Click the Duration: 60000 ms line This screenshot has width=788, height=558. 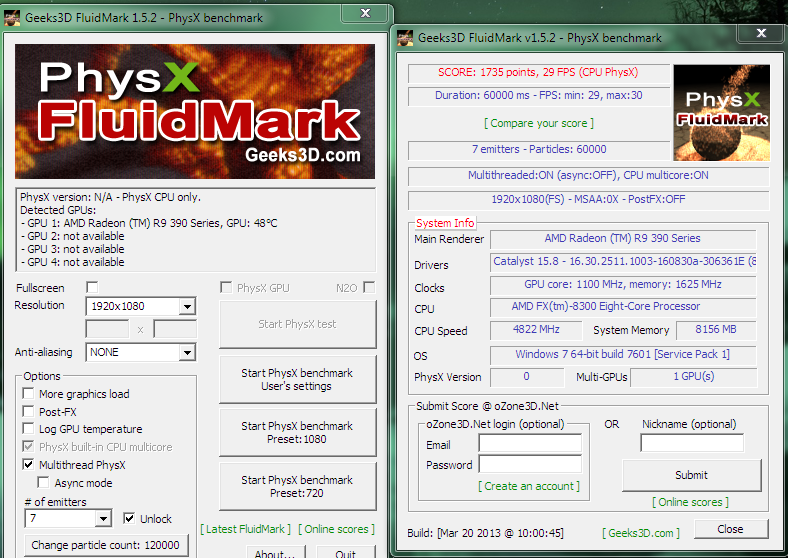(x=538, y=96)
